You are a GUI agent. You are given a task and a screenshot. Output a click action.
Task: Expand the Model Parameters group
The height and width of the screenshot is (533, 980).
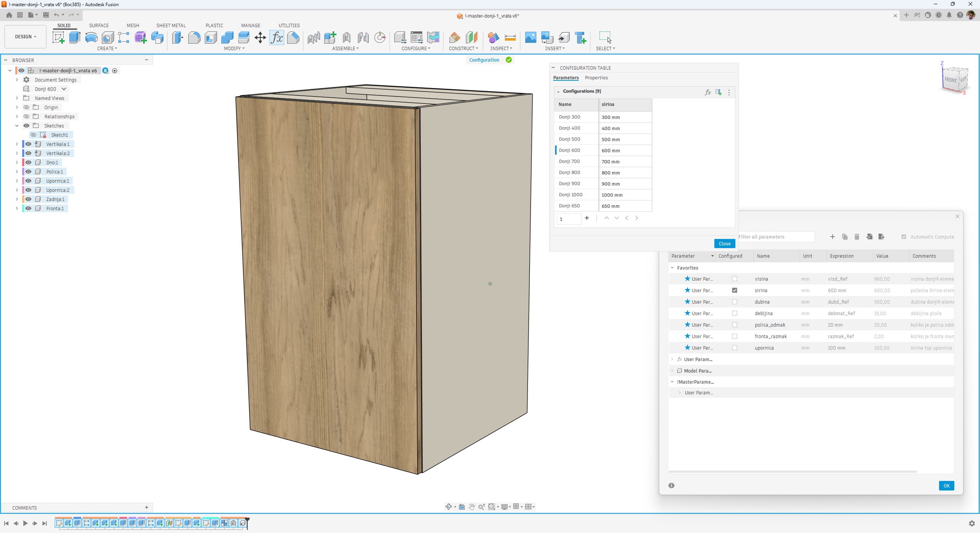[x=672, y=371]
